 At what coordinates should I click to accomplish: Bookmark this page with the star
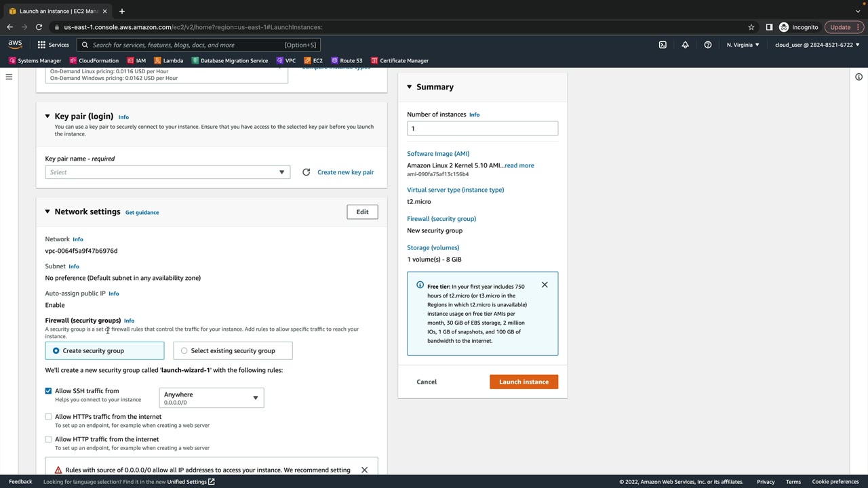point(751,27)
